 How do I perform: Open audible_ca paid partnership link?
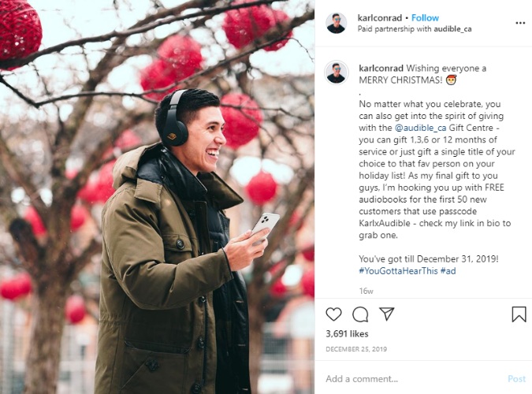452,29
